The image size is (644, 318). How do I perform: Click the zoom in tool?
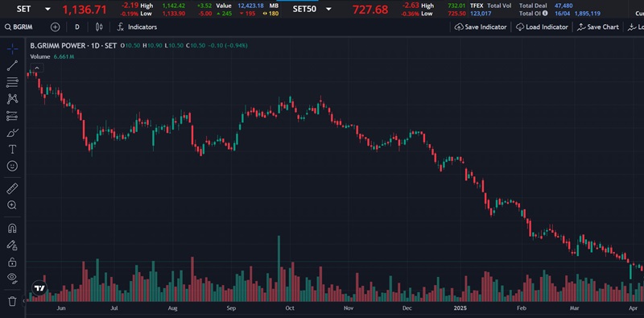(12, 205)
